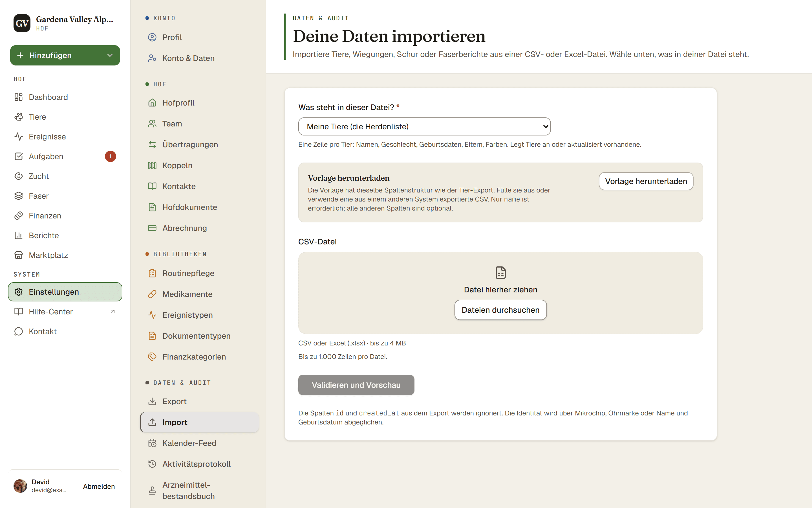This screenshot has height=508, width=812.
Task: Click the Dateien durchsuchen button
Action: [x=500, y=310]
